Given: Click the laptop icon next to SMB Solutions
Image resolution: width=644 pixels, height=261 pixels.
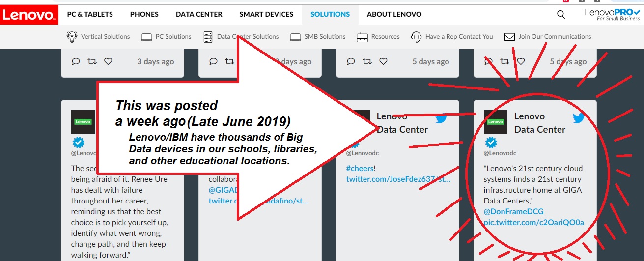Looking at the screenshot, I should tap(295, 37).
